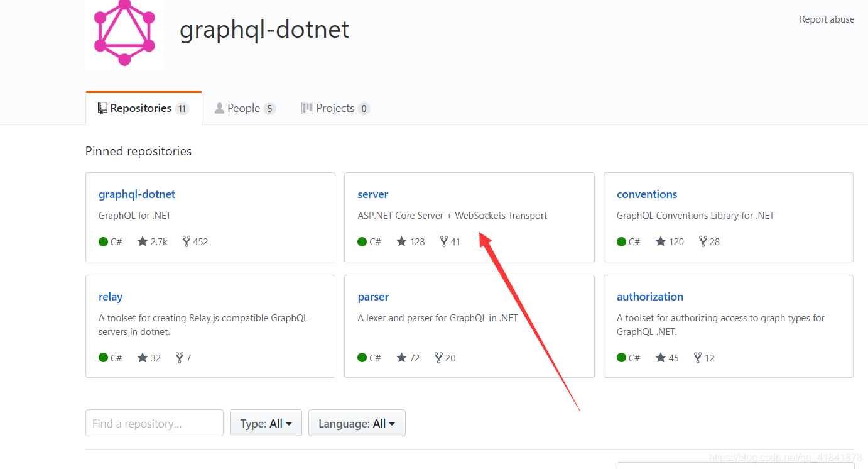Open the Type: All dropdown
This screenshot has width=868, height=469.
[266, 423]
